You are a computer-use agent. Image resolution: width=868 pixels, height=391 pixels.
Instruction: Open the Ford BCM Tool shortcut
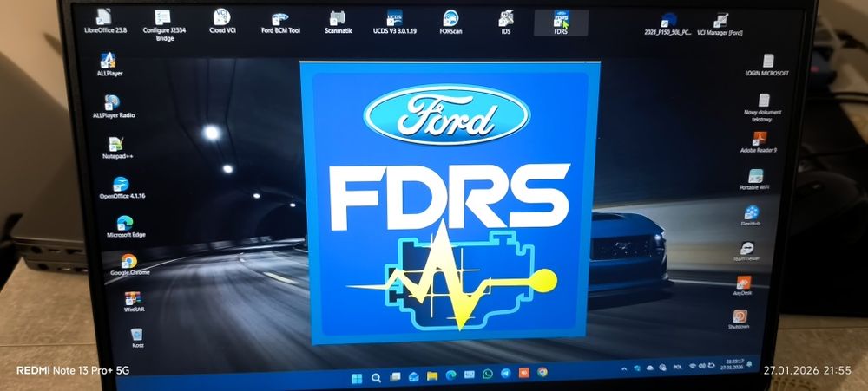[x=280, y=23]
